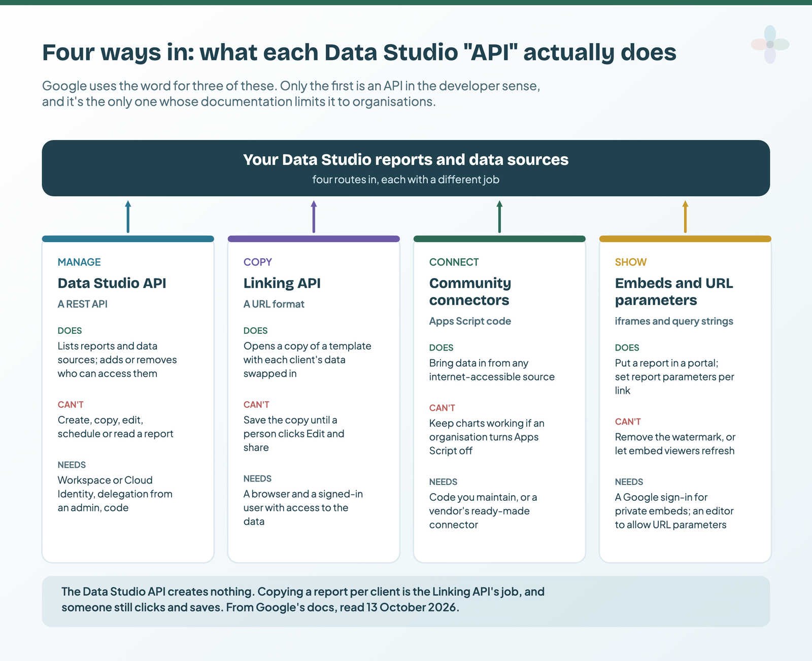Click the "iframes and query strings" subtitle
Image resolution: width=812 pixels, height=661 pixels.
coord(674,321)
